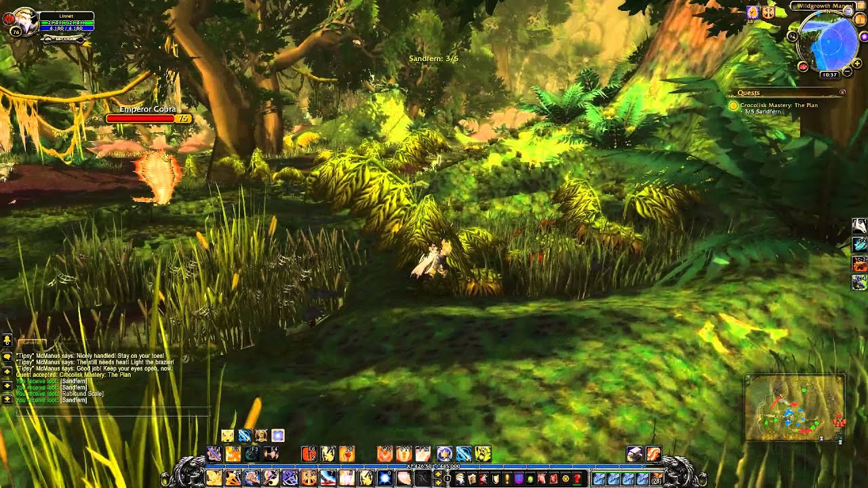Screen dimensions: 868x488
Task: Open the character info micro button
Action: [460, 479]
